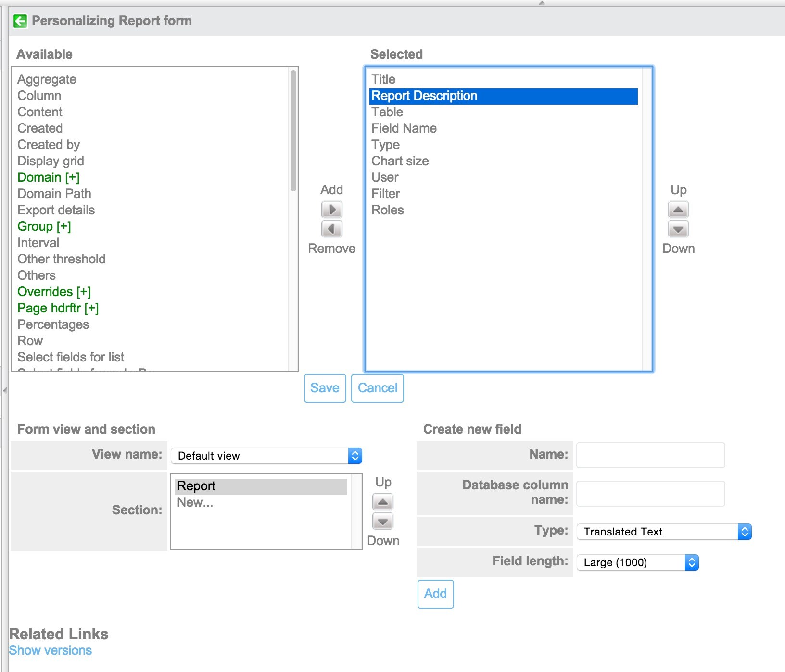This screenshot has height=672, width=785.
Task: Click the Available list scrollbar
Action: click(x=293, y=131)
